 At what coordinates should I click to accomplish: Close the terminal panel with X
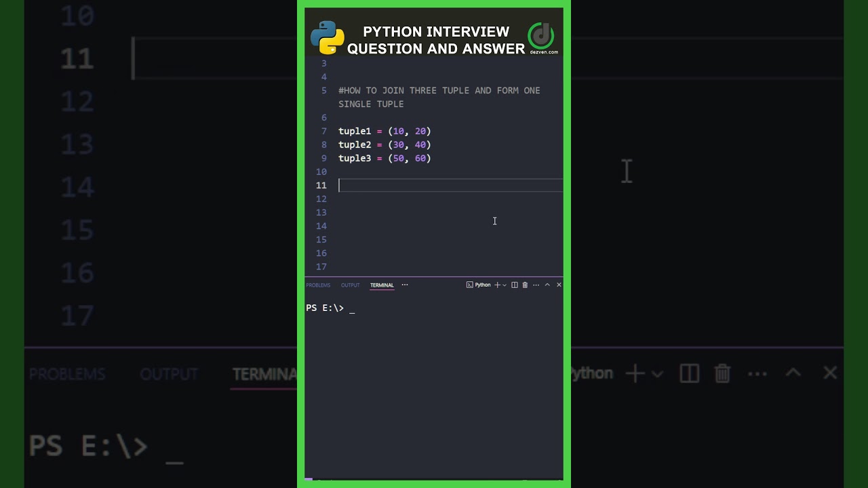click(559, 285)
